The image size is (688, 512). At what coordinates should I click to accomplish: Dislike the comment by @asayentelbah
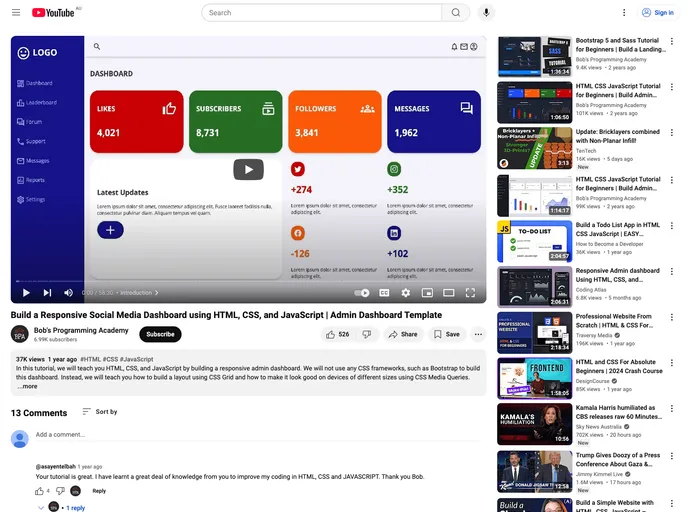[60, 491]
